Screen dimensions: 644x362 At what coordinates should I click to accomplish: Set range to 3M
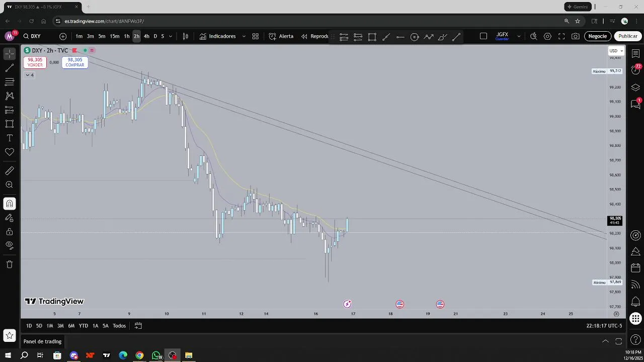pyautogui.click(x=60, y=326)
